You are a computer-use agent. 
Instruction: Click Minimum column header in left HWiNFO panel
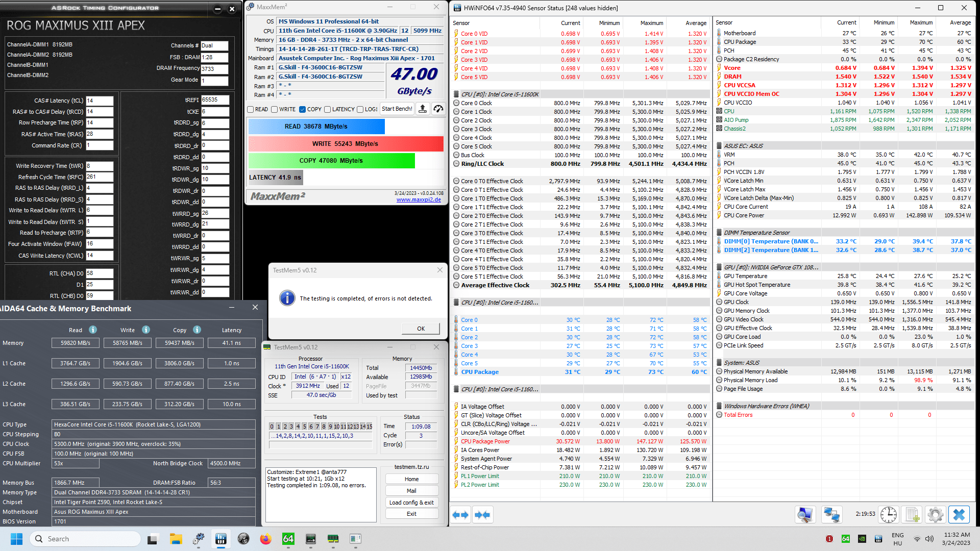tap(609, 23)
